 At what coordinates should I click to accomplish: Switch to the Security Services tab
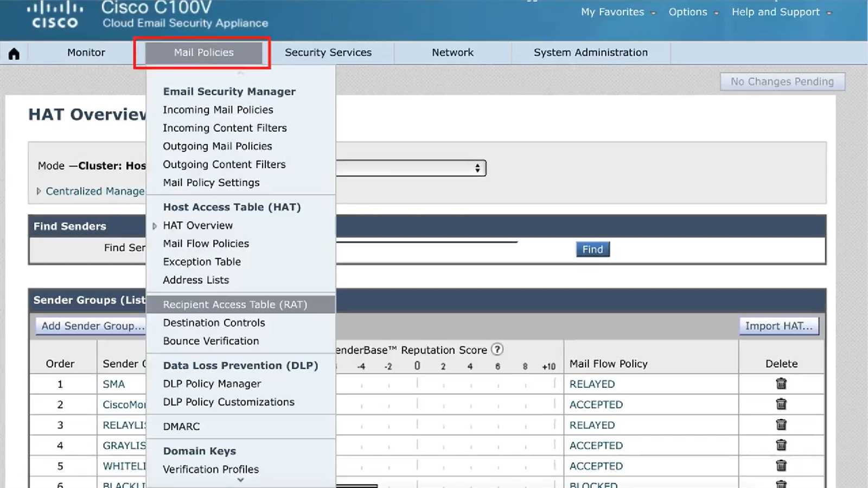pyautogui.click(x=328, y=52)
